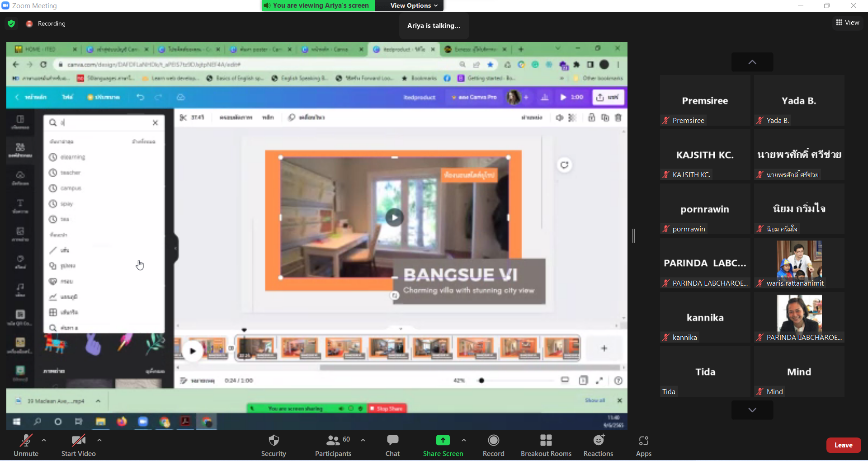Duplicate the page with copy icon

tap(605, 118)
